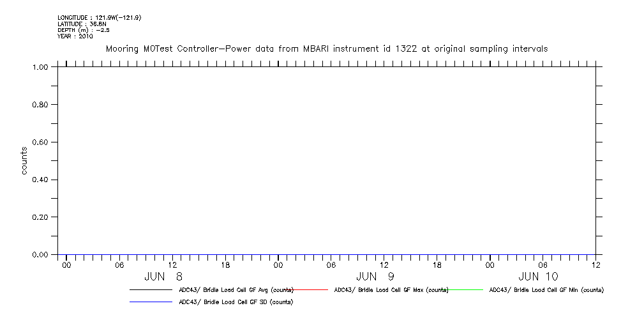644x322 pixels.
Task: Click the LONGITUDE header line
Action: 99,18
